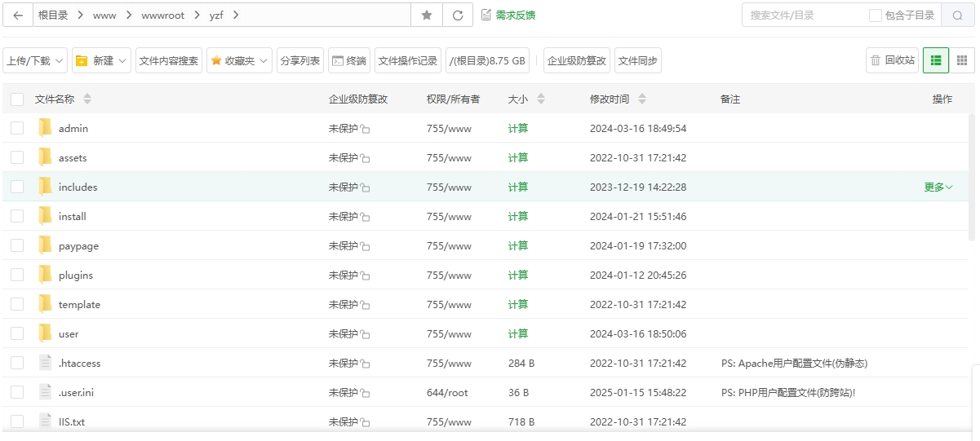Click lock icon in assets row
980x441 pixels.
[x=365, y=158]
